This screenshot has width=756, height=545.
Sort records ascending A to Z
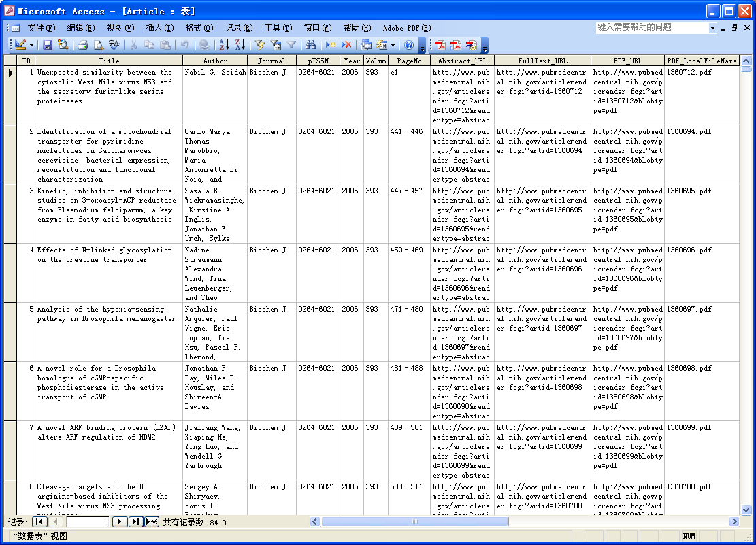pos(224,45)
